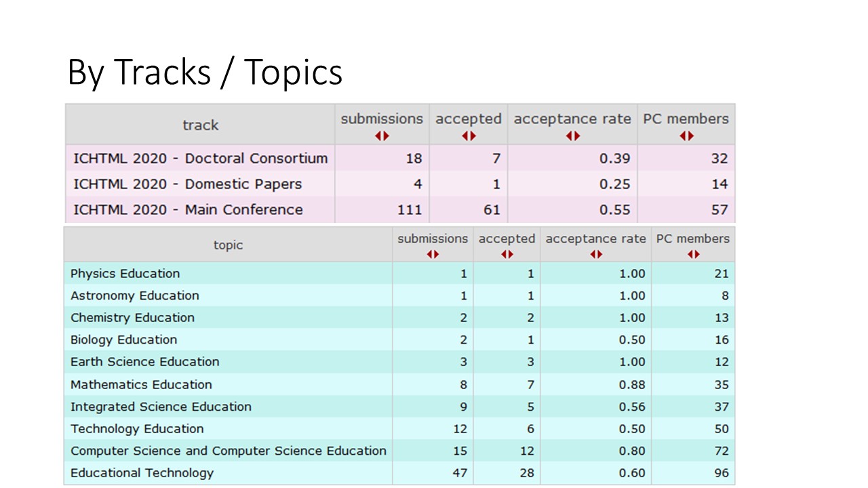Click Educational Technology accepted value 28

tap(527, 472)
